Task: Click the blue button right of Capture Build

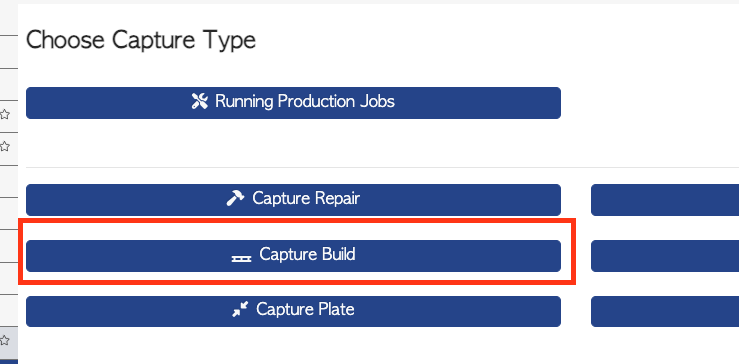Action: (x=665, y=256)
